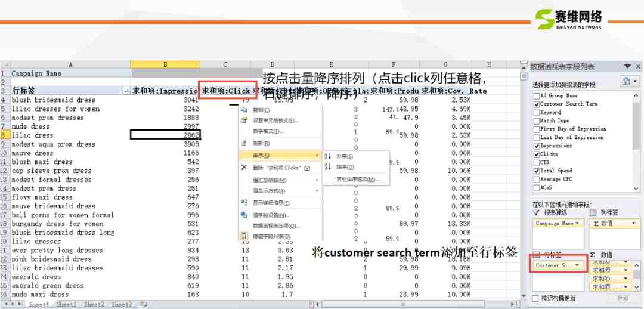The height and width of the screenshot is (309, 644).
Task: Select Impressions cell with value 3905
Action: [165, 144]
